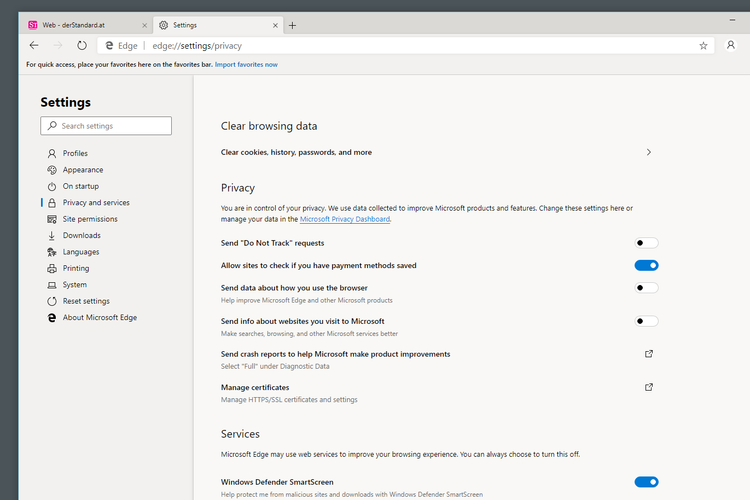Refresh the page with reload icon
The height and width of the screenshot is (500, 750).
[x=82, y=45]
